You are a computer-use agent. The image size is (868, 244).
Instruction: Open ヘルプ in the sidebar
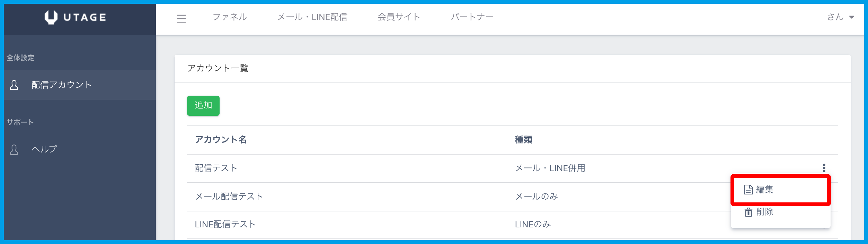[x=44, y=149]
